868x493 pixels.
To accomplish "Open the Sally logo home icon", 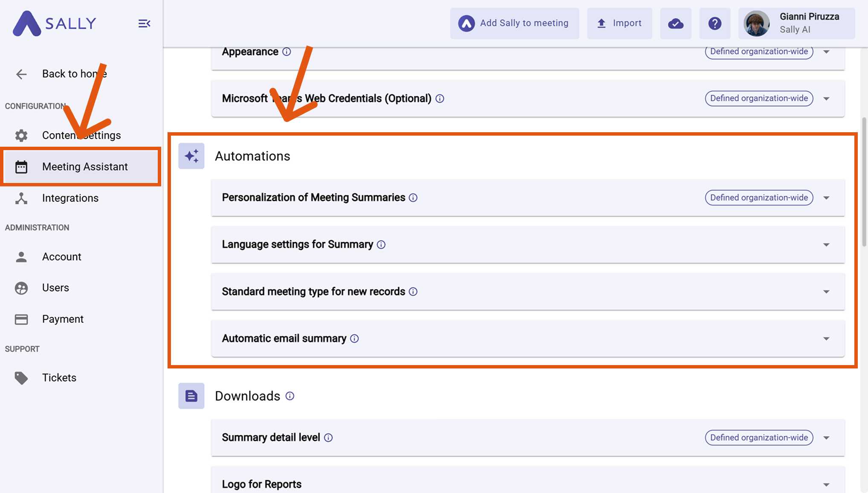I will click(26, 23).
